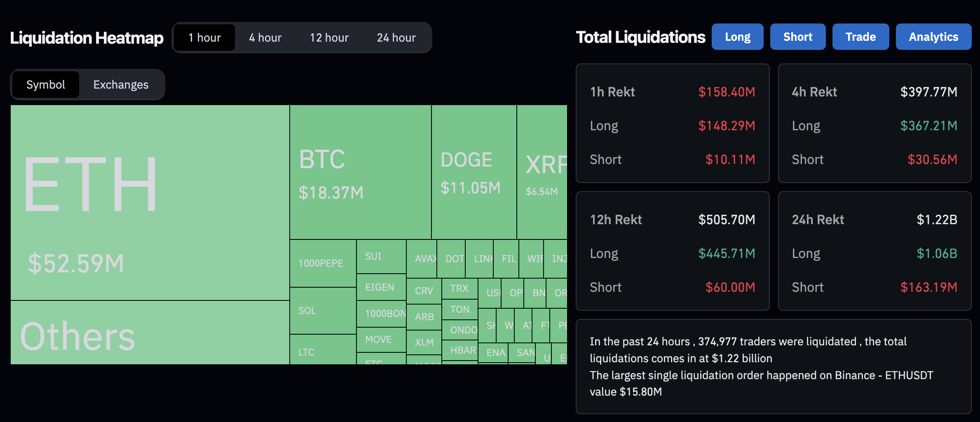
Task: Click the ETH heatmap tile
Action: 150,202
